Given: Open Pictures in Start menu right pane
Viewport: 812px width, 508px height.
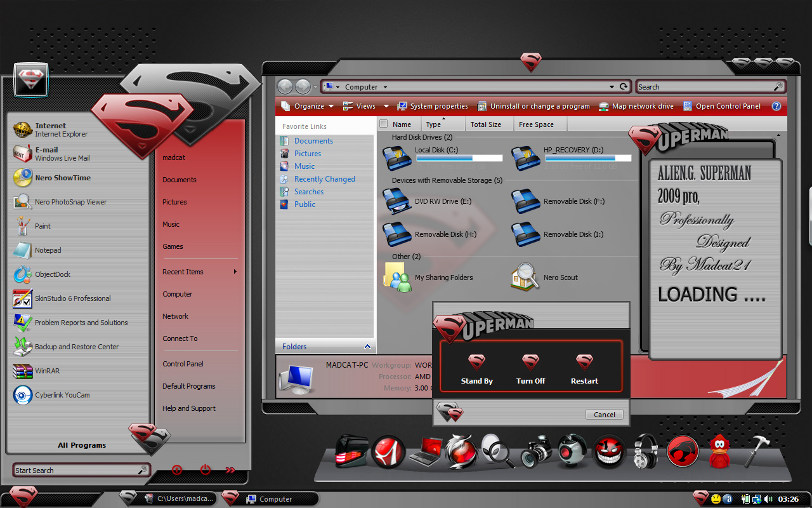Looking at the screenshot, I should 174,202.
